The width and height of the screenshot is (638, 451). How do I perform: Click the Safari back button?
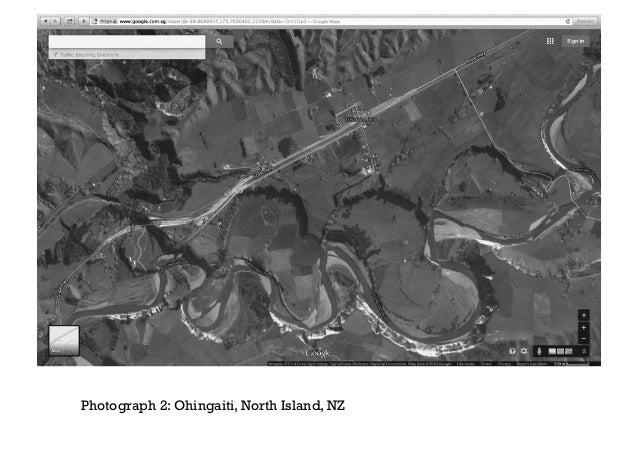click(x=46, y=21)
